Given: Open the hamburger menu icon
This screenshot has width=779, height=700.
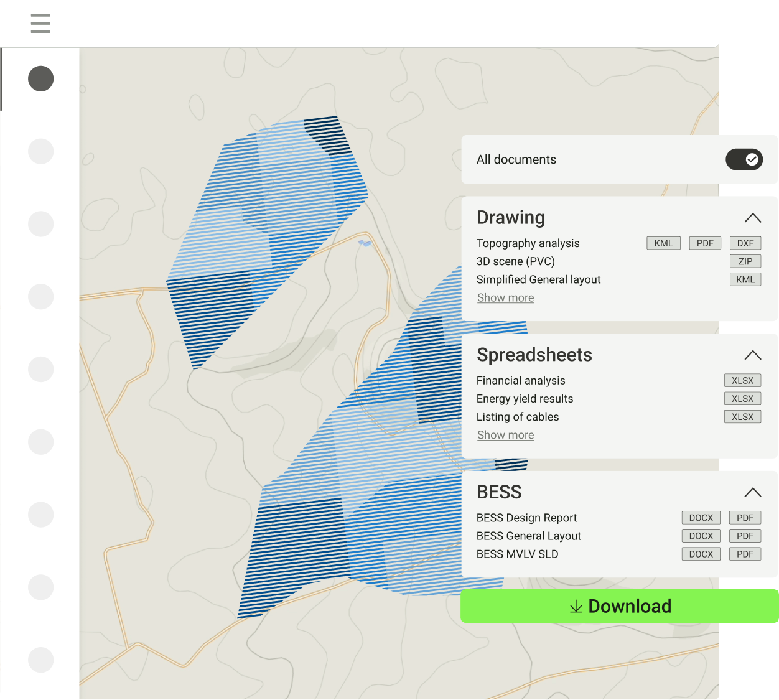Looking at the screenshot, I should point(40,24).
